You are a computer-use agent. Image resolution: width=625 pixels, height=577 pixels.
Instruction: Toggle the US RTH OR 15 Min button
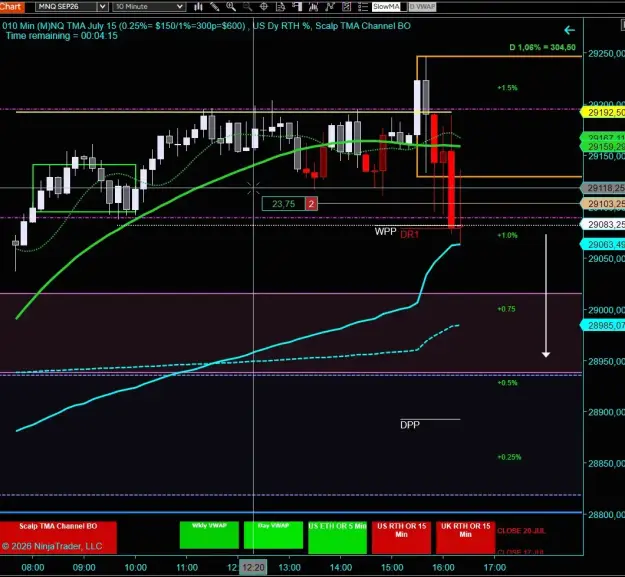coord(401,538)
